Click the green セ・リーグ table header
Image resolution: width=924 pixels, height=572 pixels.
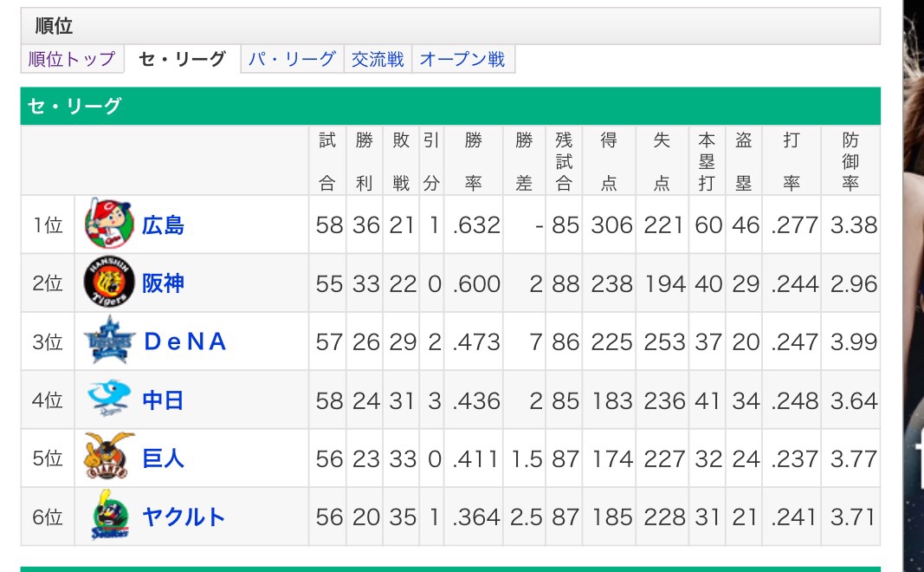pos(450,107)
